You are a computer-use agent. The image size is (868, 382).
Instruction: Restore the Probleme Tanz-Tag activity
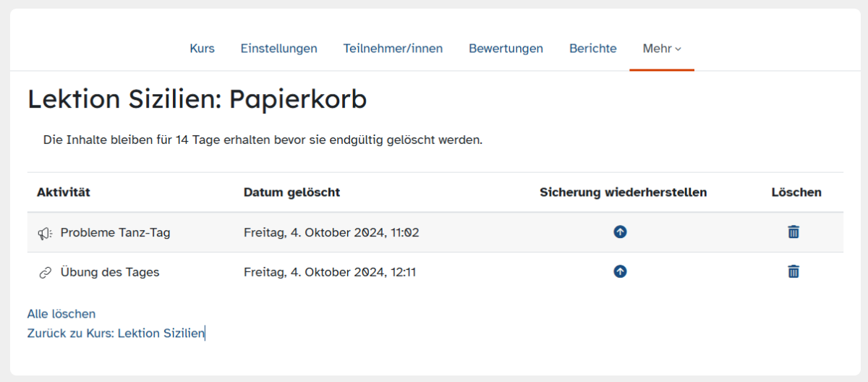(x=620, y=232)
